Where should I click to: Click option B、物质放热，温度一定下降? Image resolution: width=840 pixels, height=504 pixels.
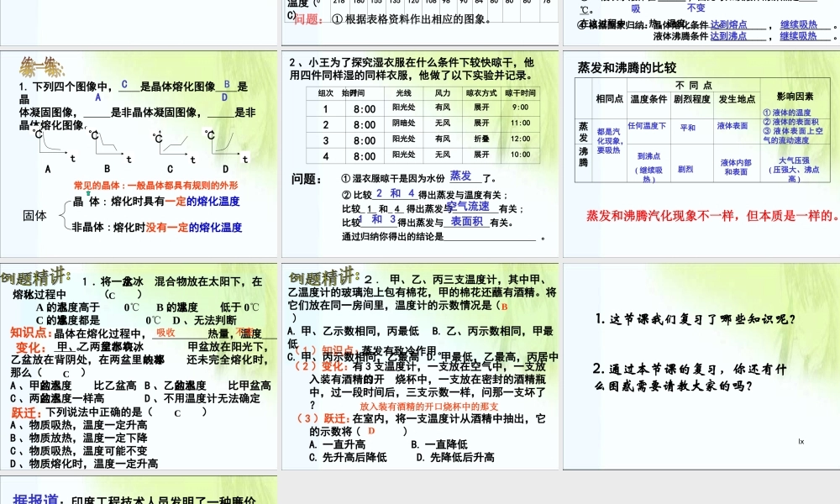point(79,438)
